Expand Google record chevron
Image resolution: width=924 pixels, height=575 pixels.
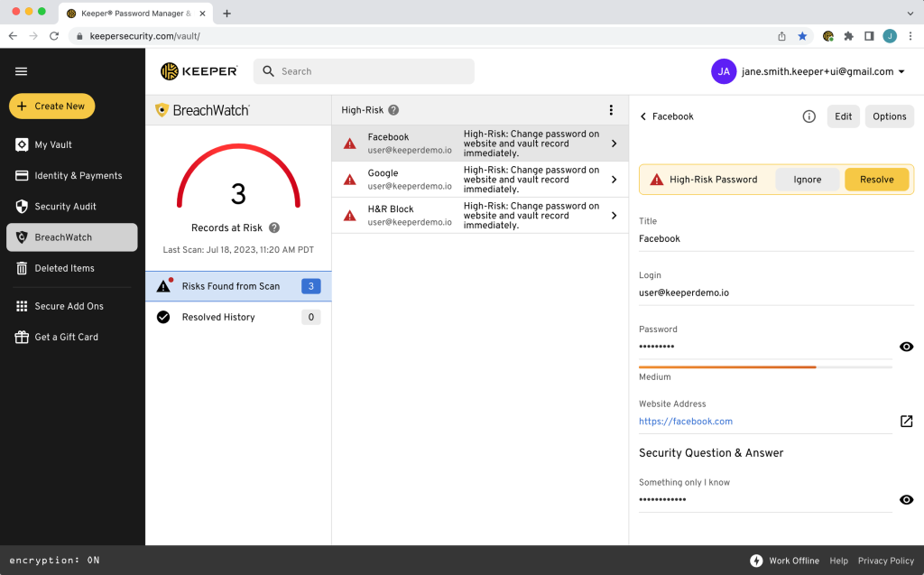[x=614, y=180]
